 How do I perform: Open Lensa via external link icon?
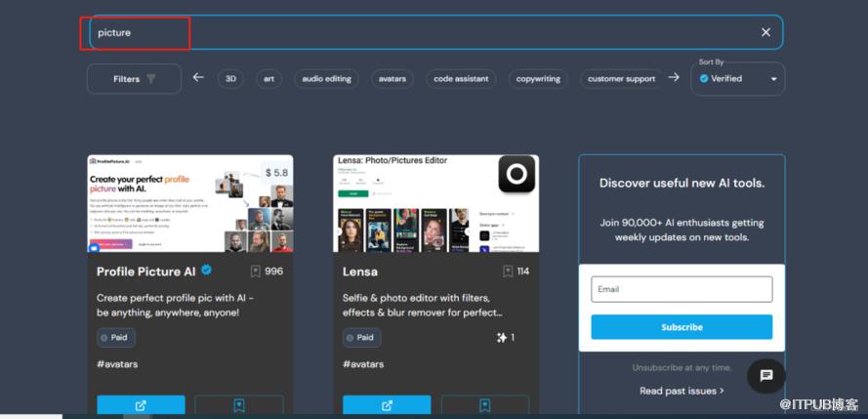click(387, 405)
